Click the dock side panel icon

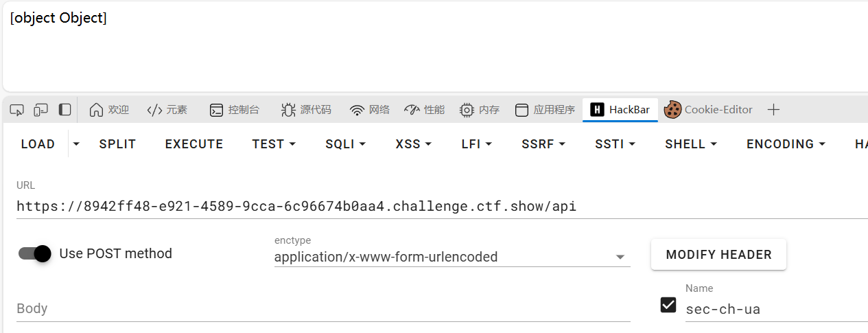pyautogui.click(x=64, y=110)
